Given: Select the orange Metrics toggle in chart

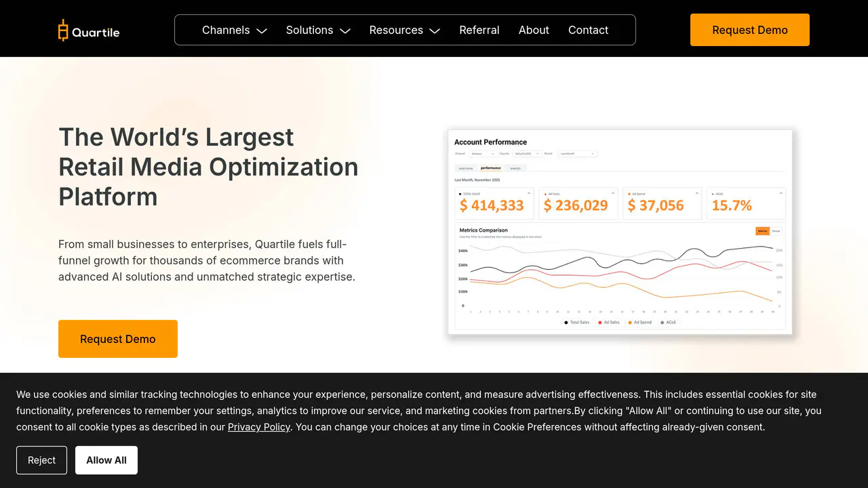Looking at the screenshot, I should [763, 231].
